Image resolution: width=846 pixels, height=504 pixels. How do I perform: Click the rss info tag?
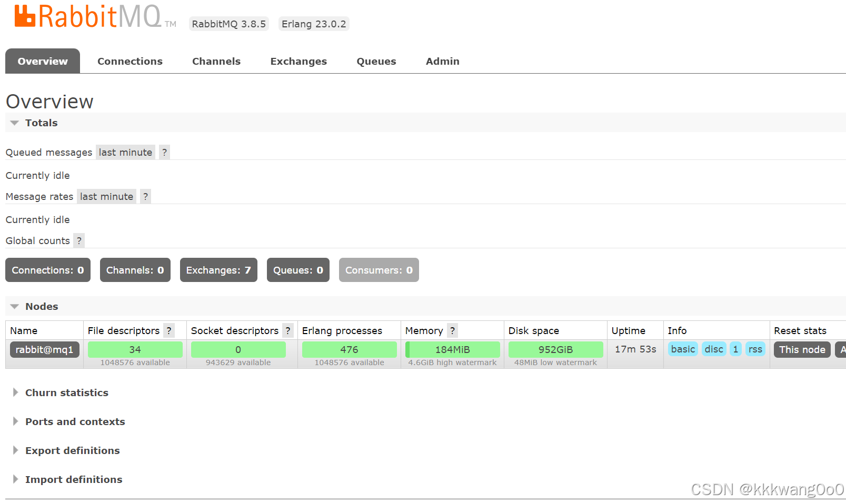[x=755, y=349]
